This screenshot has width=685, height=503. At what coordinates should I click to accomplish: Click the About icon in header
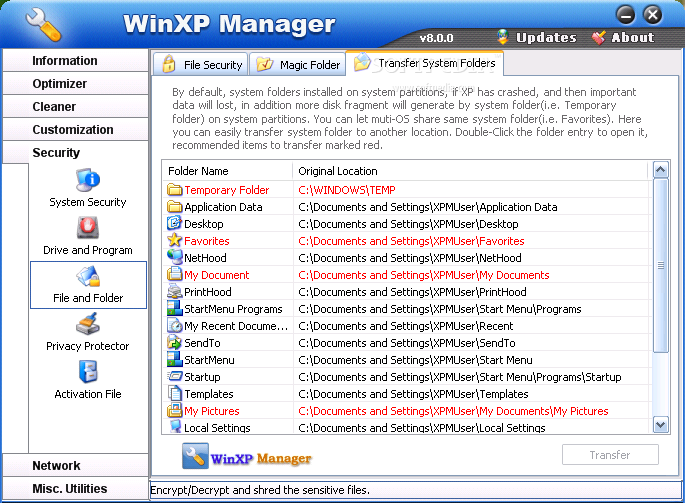tap(598, 38)
